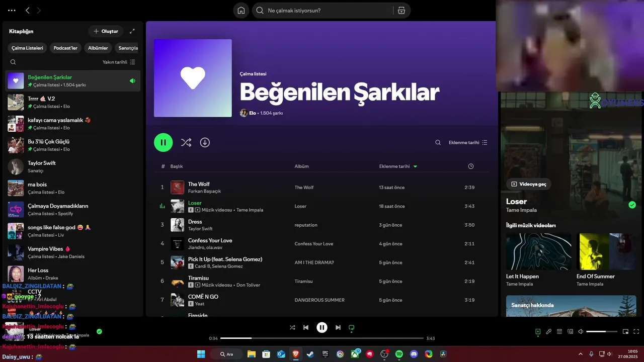Open the three-dot menu at top left
This screenshot has height=362, width=644.
point(12,11)
